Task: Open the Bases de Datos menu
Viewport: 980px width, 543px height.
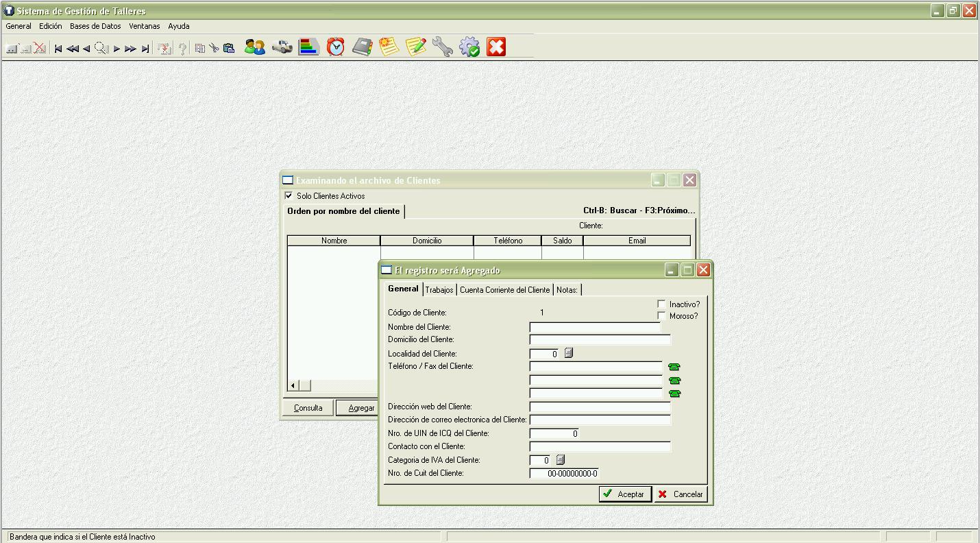Action: (95, 26)
